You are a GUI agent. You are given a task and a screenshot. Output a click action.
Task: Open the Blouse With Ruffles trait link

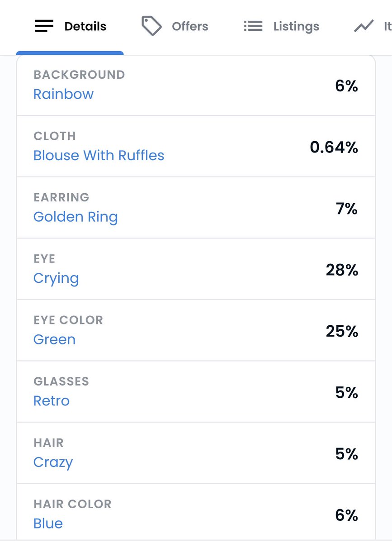(x=99, y=155)
